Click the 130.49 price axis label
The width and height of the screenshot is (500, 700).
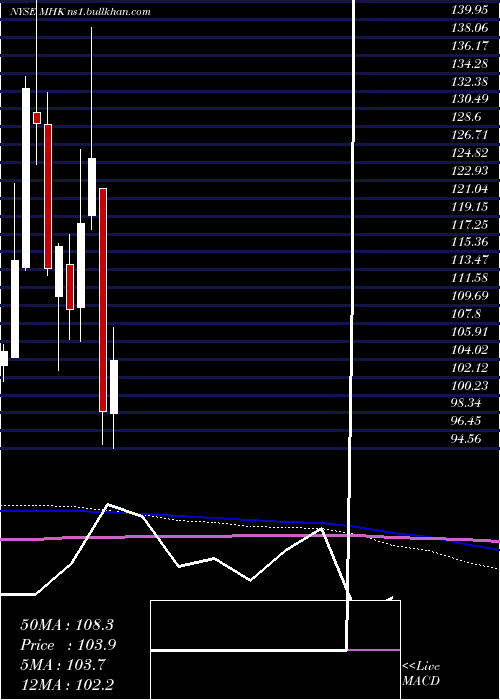(470, 100)
